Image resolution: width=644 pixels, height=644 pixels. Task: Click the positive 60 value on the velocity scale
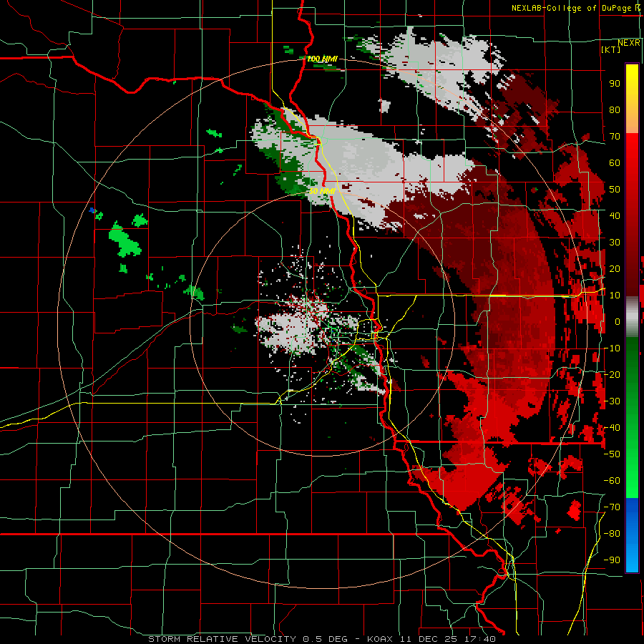[615, 162]
